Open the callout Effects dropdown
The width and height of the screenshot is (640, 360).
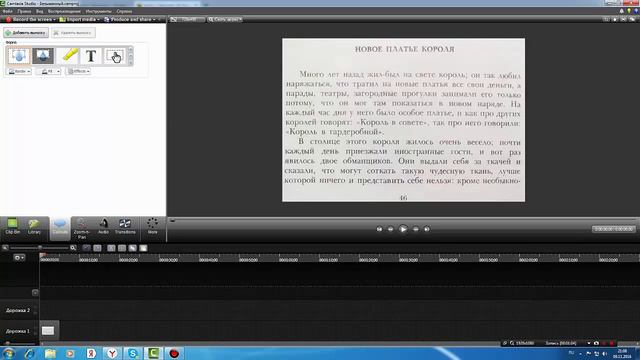click(x=78, y=71)
